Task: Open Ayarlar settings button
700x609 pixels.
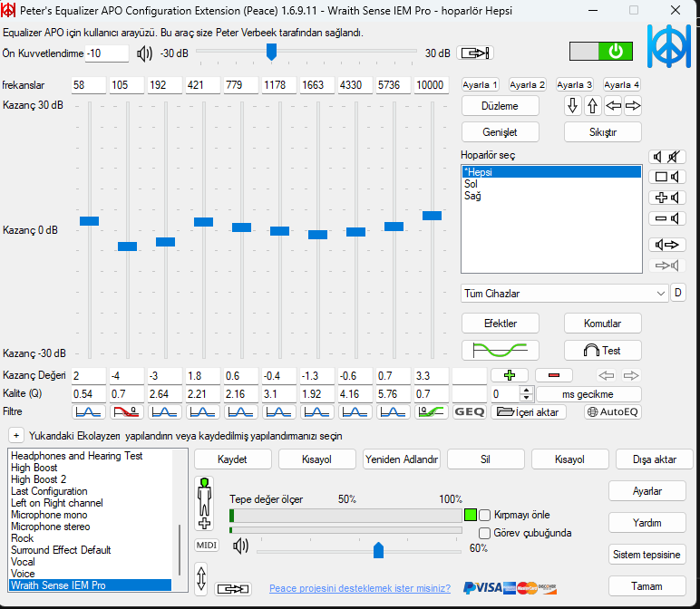Action: [647, 491]
